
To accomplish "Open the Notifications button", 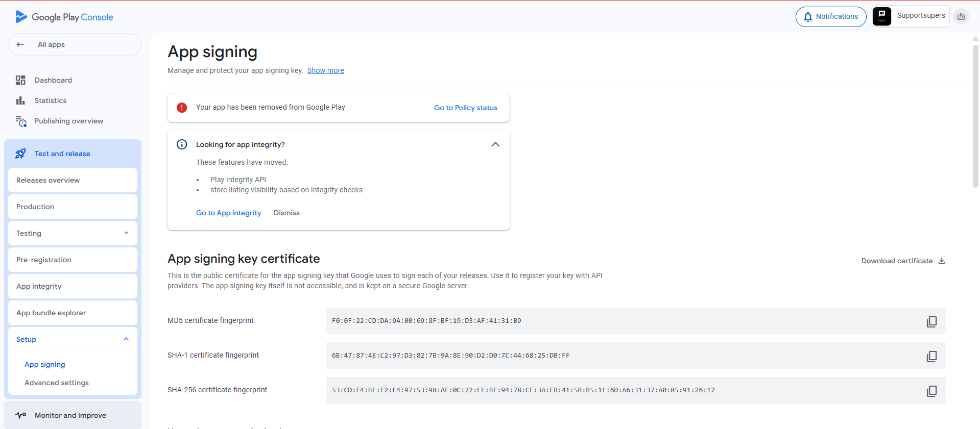I will pos(830,16).
